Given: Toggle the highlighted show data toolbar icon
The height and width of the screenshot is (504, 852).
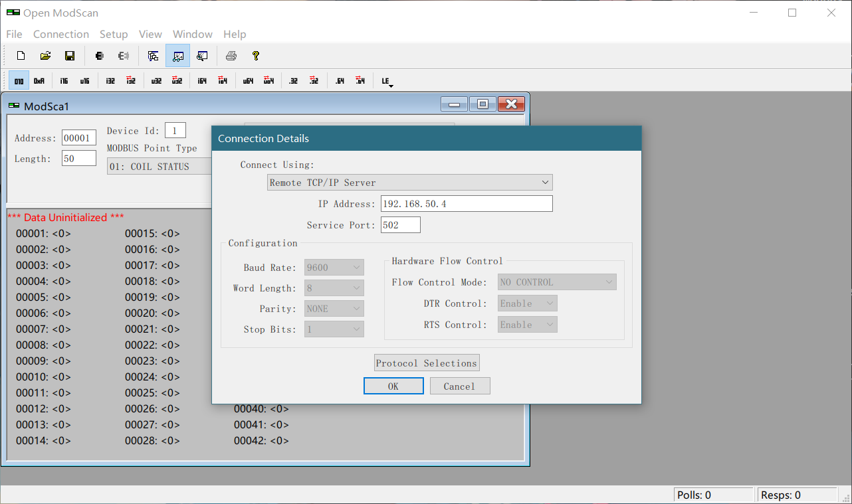Looking at the screenshot, I should point(177,56).
